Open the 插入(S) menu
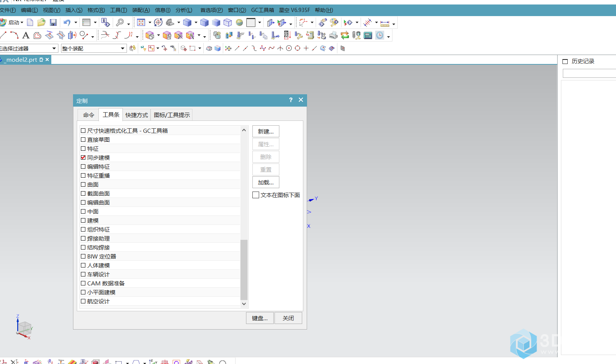 [74, 10]
